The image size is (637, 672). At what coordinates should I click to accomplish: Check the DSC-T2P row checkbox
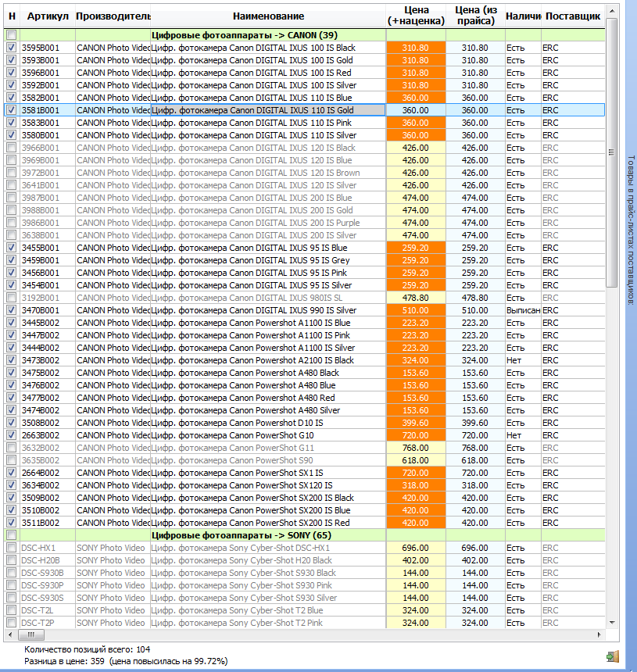click(x=12, y=623)
